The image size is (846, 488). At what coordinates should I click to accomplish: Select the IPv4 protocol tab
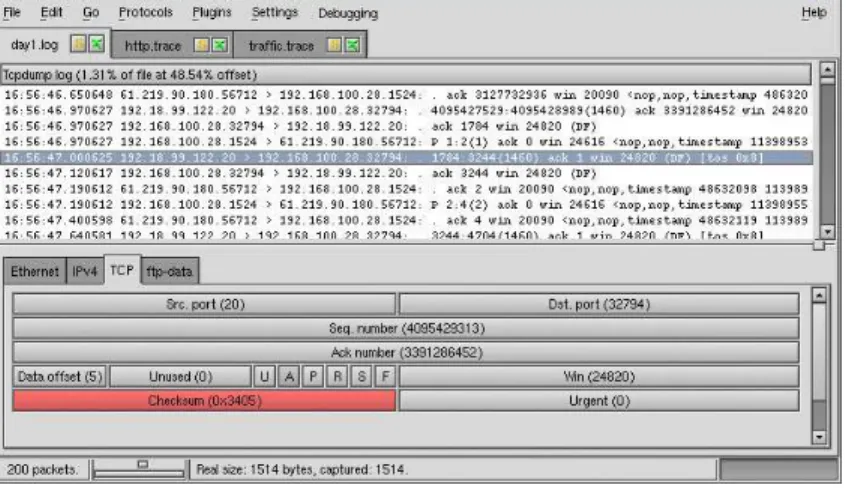(85, 271)
